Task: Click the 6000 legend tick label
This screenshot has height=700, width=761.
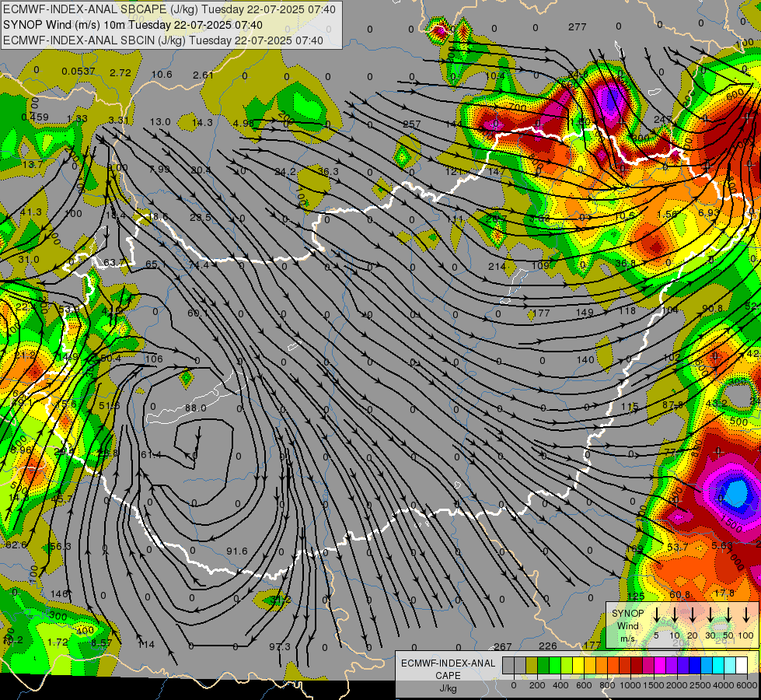Action: tap(748, 685)
